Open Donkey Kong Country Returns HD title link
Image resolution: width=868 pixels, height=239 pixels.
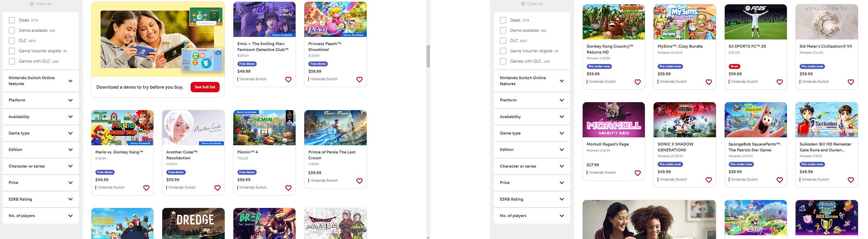pos(610,49)
